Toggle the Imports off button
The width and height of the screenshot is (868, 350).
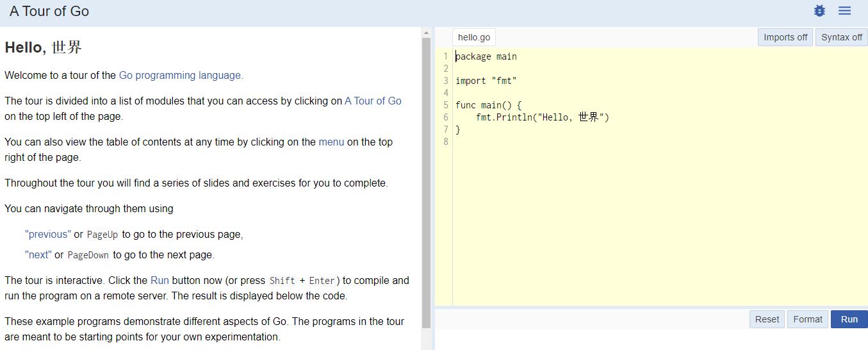(785, 37)
